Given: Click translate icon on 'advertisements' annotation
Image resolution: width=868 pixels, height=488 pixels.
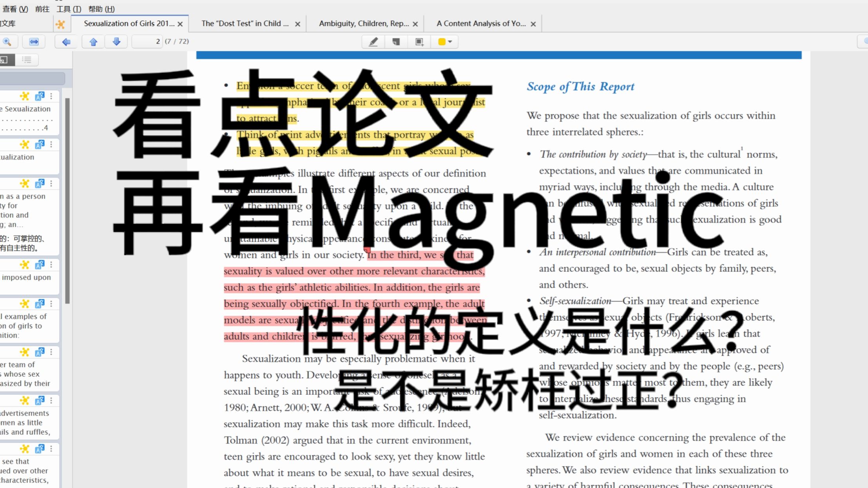Looking at the screenshot, I should click(x=40, y=400).
